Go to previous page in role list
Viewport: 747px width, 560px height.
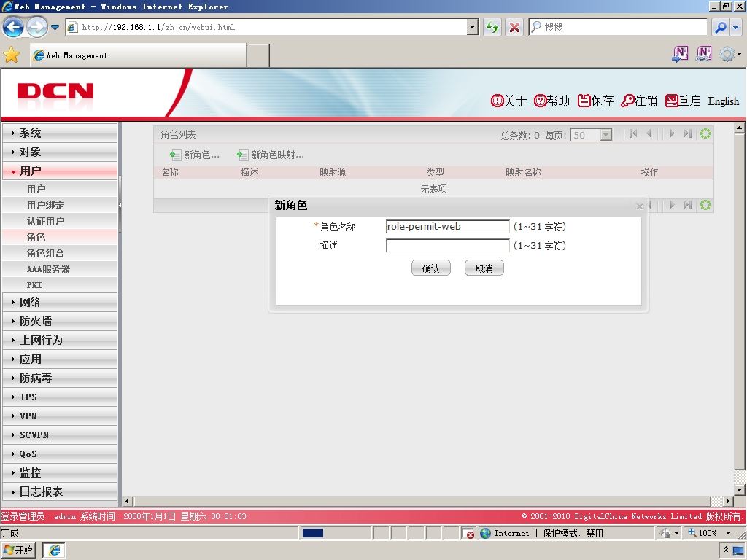pos(649,134)
